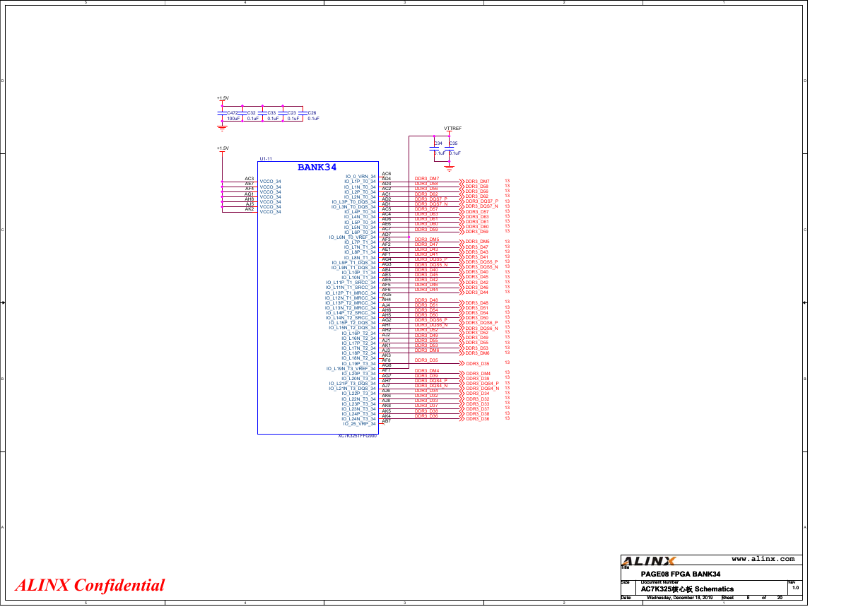Click pin number AK3

[386, 355]
